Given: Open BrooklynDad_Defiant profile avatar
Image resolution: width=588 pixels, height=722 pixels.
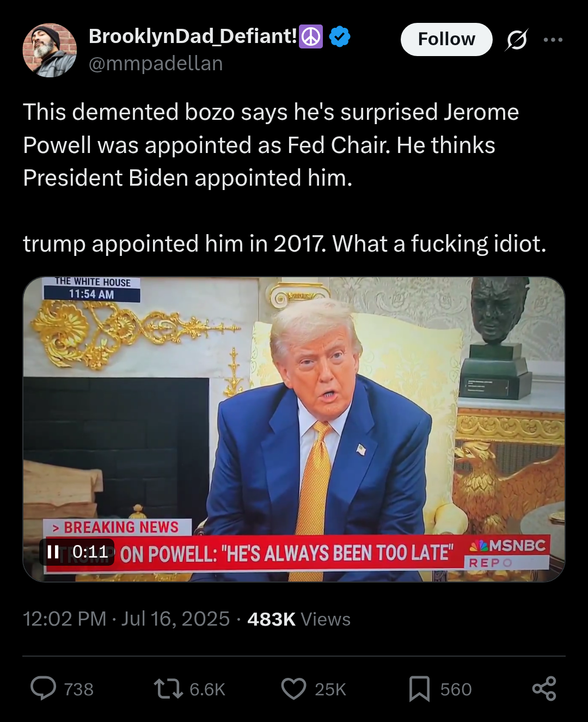Looking at the screenshot, I should (x=50, y=50).
